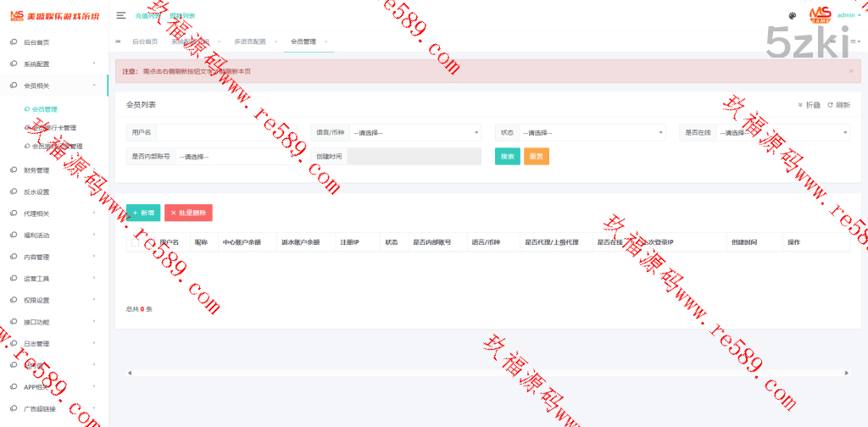868x427 pixels.
Task: Switch to the 多语言配置 tab
Action: tap(250, 42)
